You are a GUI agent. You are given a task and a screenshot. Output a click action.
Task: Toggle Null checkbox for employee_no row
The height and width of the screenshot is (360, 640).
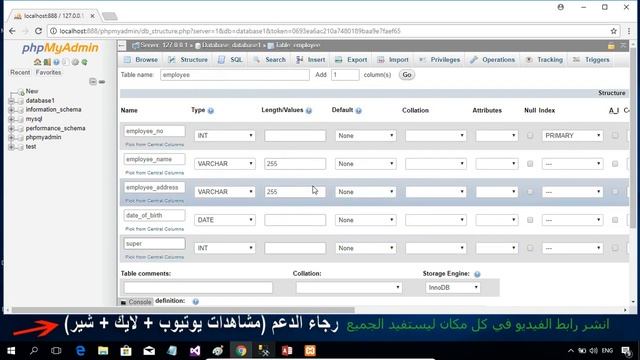[x=530, y=136]
